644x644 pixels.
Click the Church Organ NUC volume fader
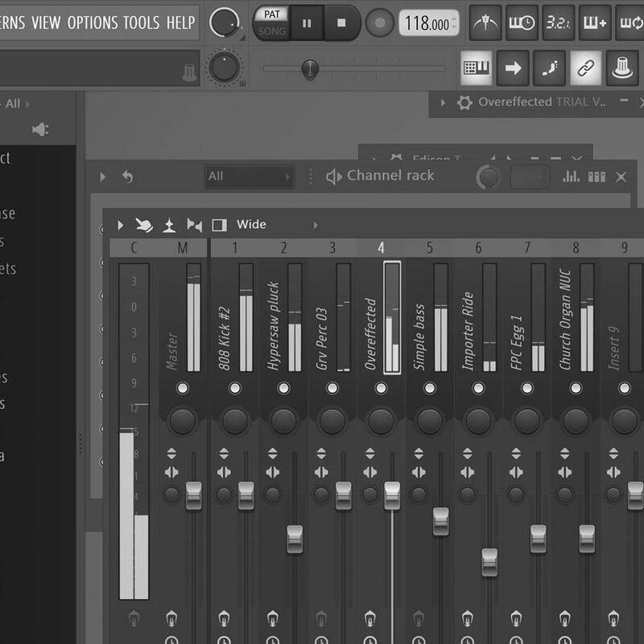(586, 538)
